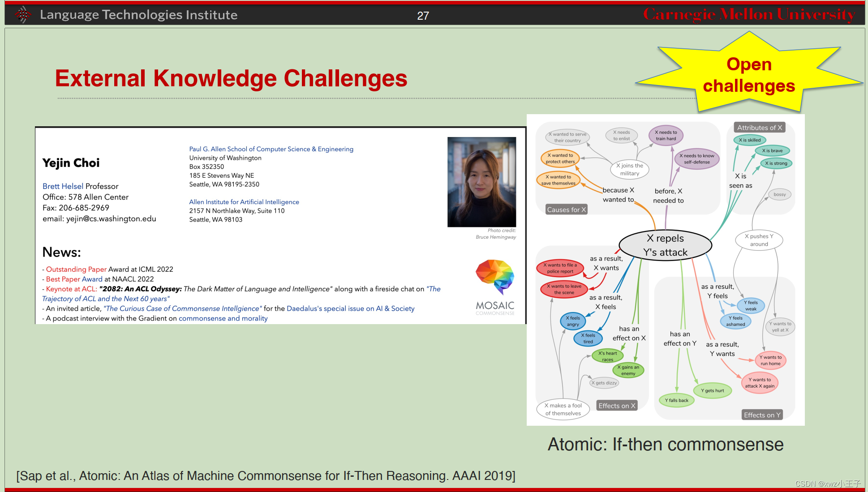Click the Yejin Choi portrait photo

pos(481,182)
